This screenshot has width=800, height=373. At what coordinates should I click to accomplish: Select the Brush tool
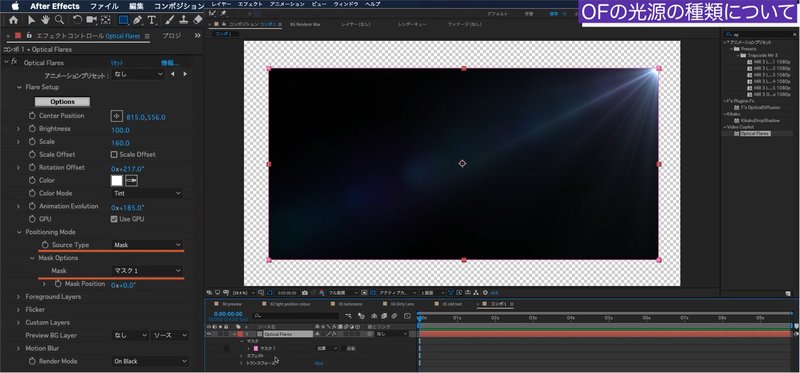pos(170,20)
